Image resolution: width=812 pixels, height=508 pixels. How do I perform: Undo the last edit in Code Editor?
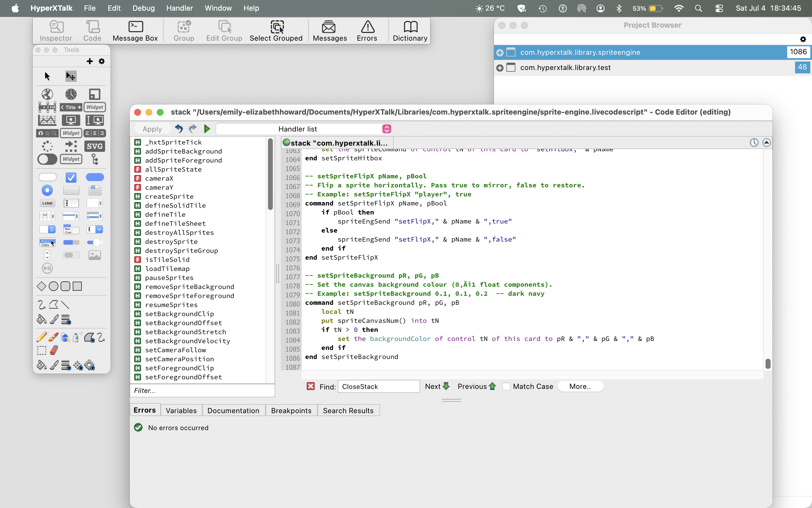point(179,129)
